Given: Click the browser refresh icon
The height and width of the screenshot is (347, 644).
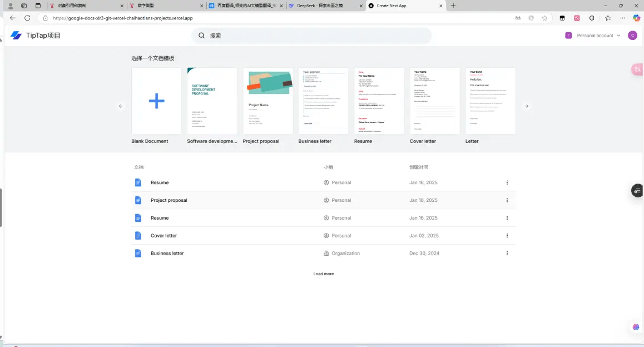Looking at the screenshot, I should [27, 18].
